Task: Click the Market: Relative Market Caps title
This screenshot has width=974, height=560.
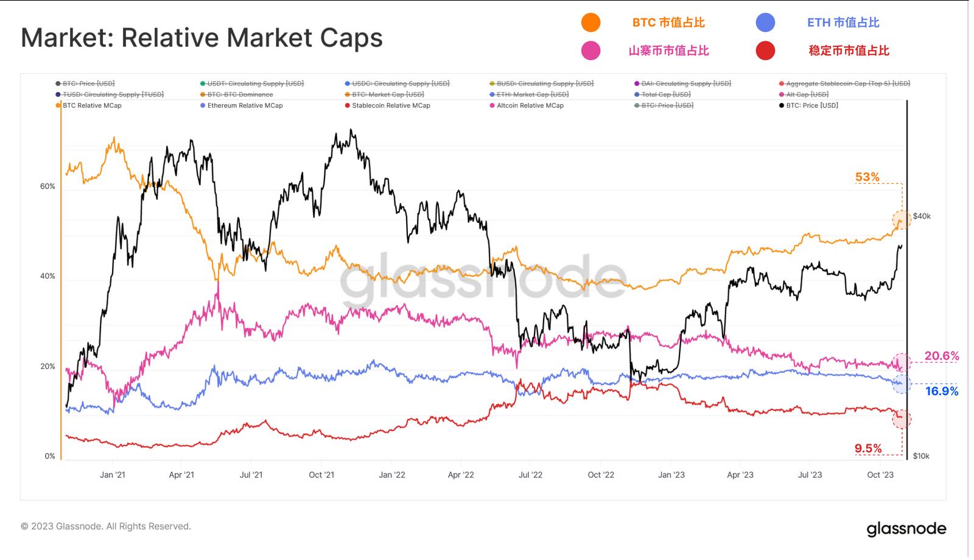Action: [x=201, y=38]
